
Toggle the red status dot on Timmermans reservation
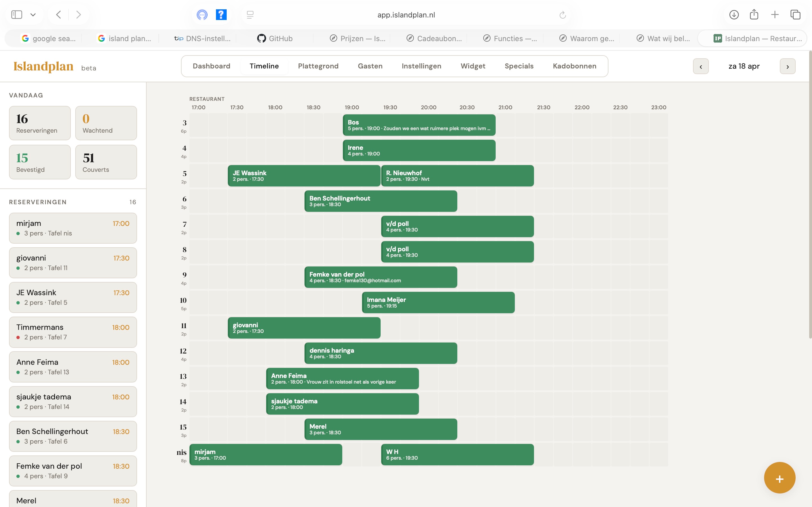coord(18,337)
